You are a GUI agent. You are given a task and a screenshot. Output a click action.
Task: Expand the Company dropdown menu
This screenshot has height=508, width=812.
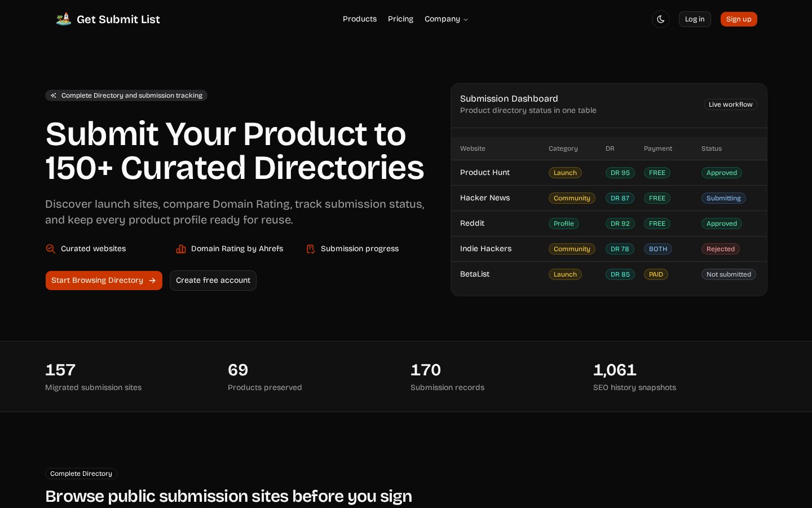click(x=447, y=19)
